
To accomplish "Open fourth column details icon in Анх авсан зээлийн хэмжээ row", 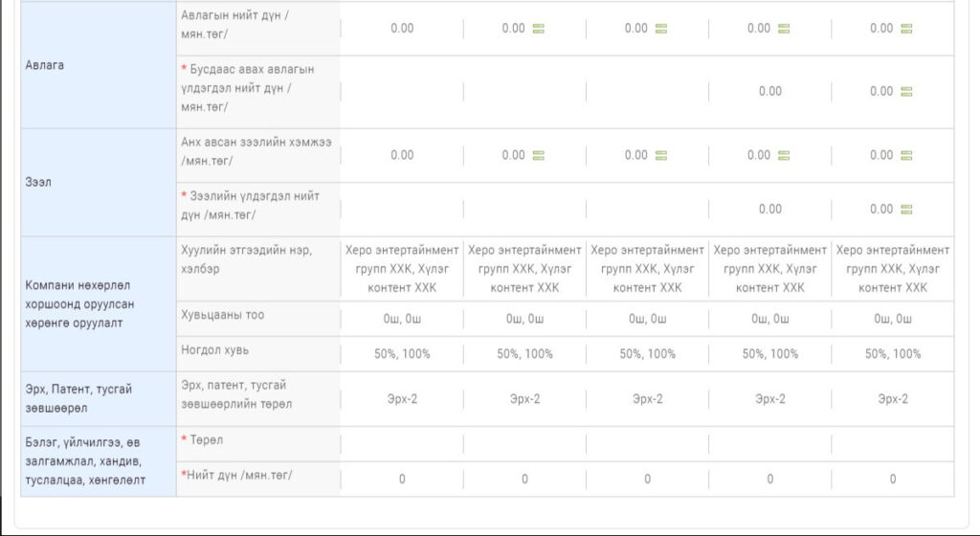I will [784, 155].
